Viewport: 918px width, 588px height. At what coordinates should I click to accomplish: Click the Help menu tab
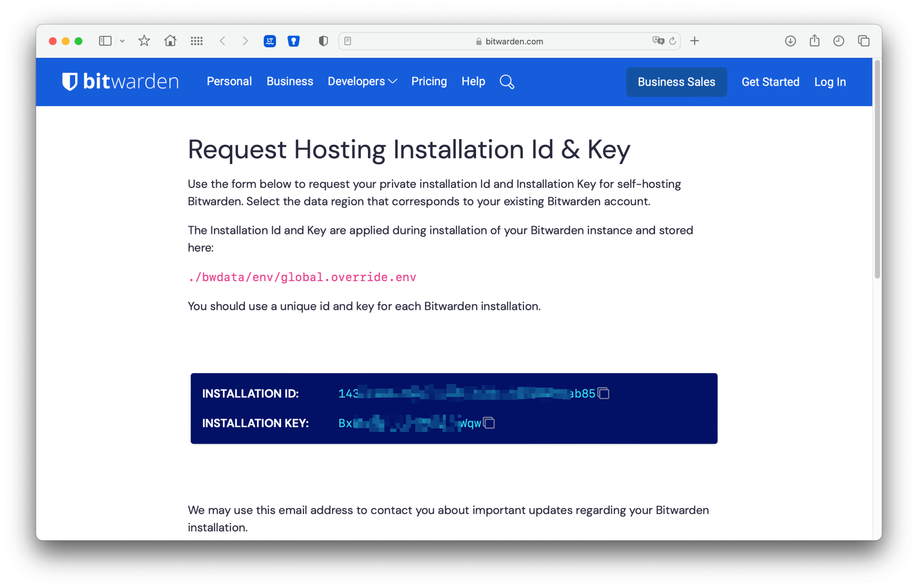(474, 82)
